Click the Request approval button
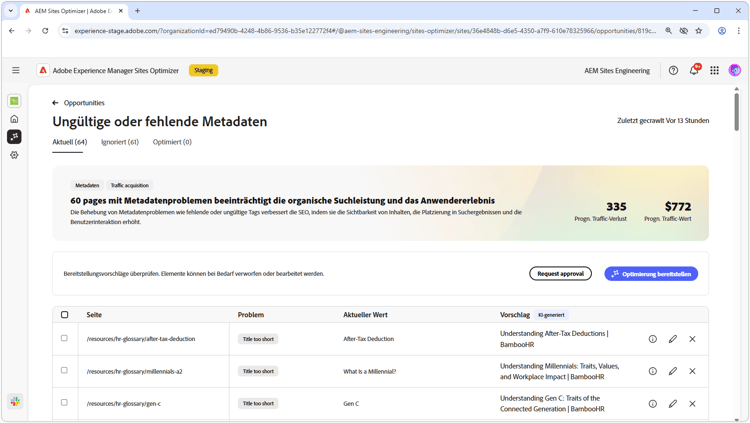750x423 pixels. point(560,274)
